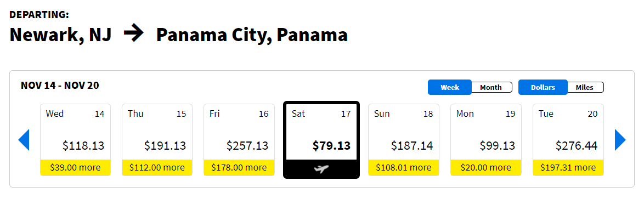Click the "$108.01 more" yellow label
The width and height of the screenshot is (644, 204).
coord(404,167)
